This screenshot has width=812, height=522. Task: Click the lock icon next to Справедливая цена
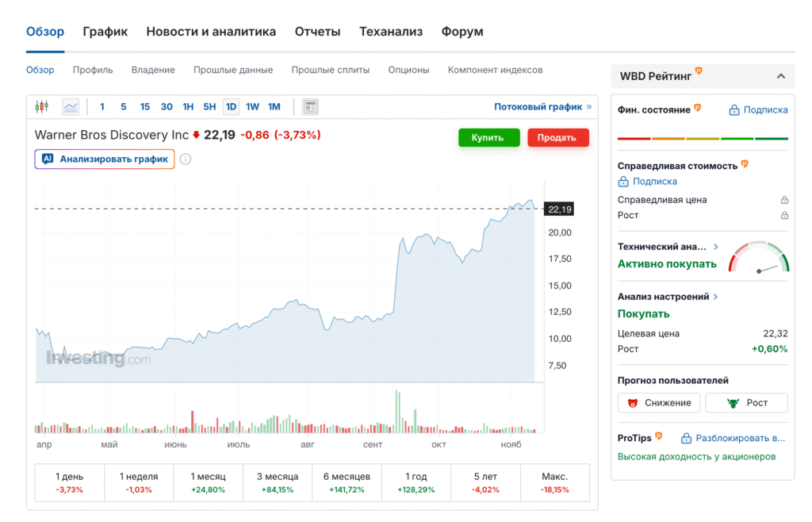pos(784,200)
